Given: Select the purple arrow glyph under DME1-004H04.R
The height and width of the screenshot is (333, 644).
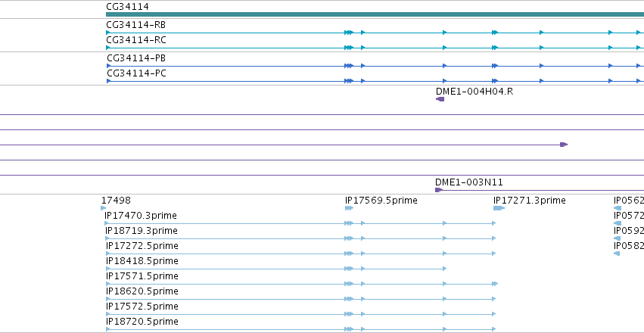Looking at the screenshot, I should 440,99.
